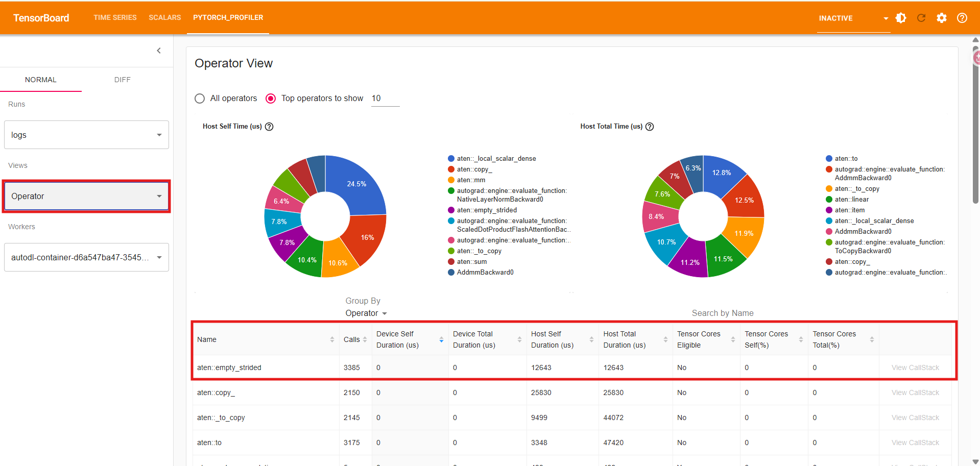Click View CallStack for aten::copy_

915,393
